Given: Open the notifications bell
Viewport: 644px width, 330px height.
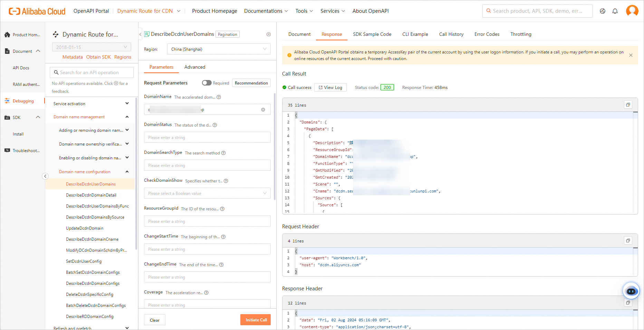Looking at the screenshot, I should 615,11.
